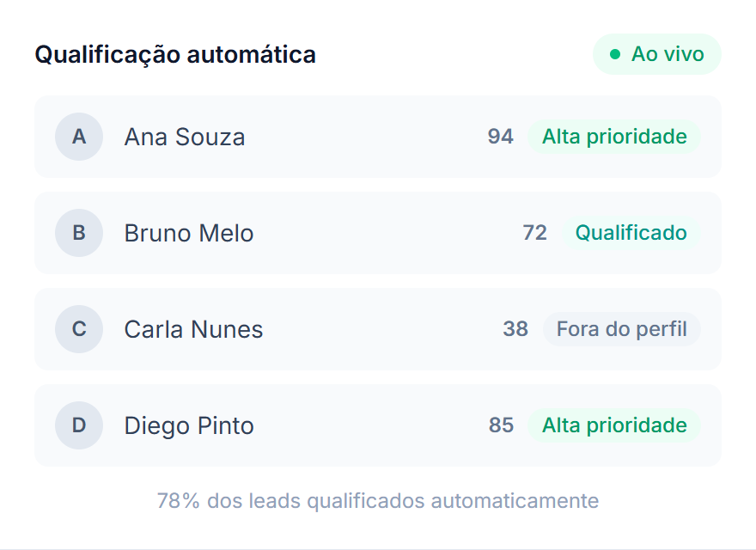Open the Qualificação automática panel header
The width and height of the screenshot is (756, 550).
[175, 54]
